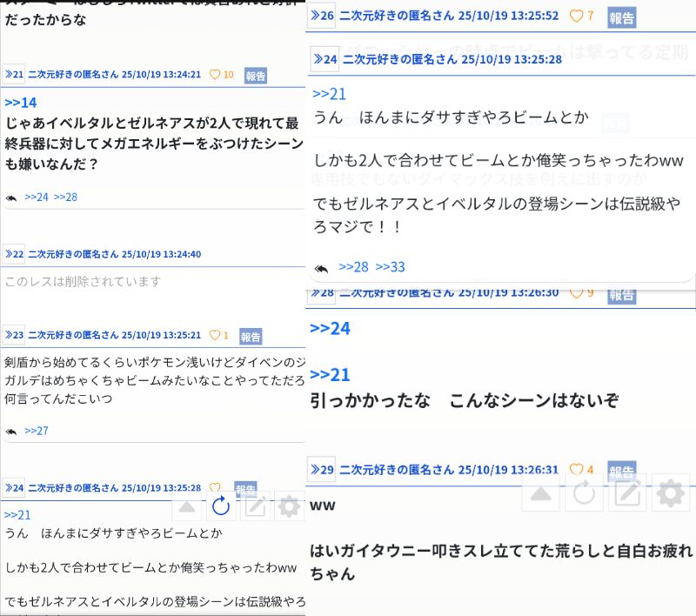
Task: Click deleted message text このレスは削除されています
Action: pos(83,281)
